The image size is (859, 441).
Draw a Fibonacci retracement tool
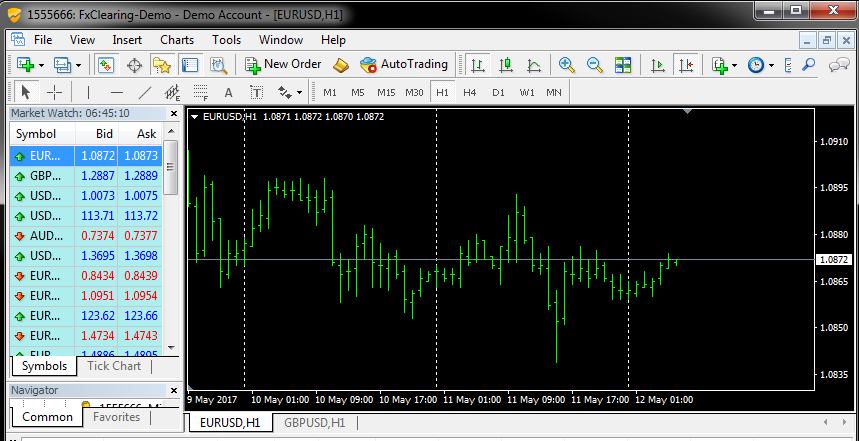[200, 93]
